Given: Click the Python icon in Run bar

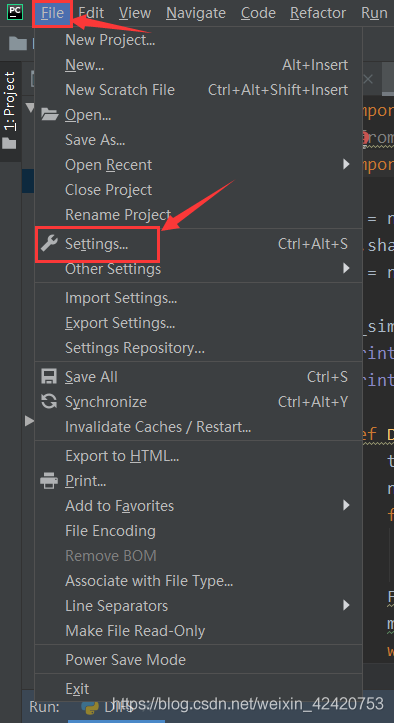Looking at the screenshot, I should point(90,706).
